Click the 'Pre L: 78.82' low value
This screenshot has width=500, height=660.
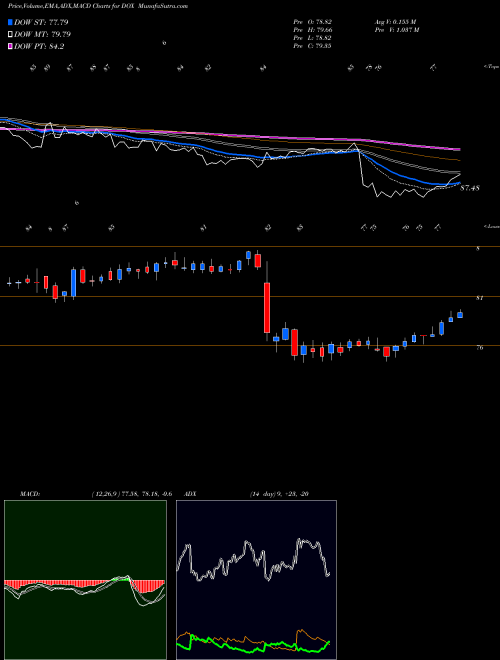point(313,38)
